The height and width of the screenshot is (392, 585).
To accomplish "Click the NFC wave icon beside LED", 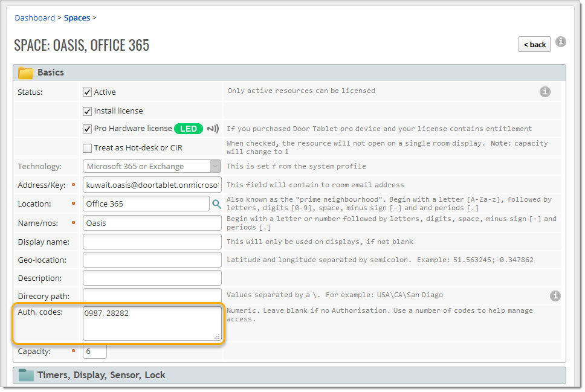I will click(x=213, y=129).
